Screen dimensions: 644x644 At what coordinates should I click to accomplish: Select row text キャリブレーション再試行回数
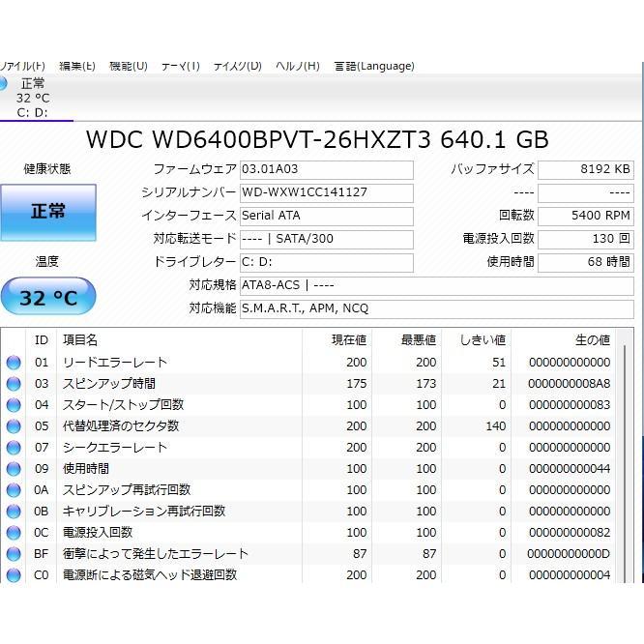(144, 512)
